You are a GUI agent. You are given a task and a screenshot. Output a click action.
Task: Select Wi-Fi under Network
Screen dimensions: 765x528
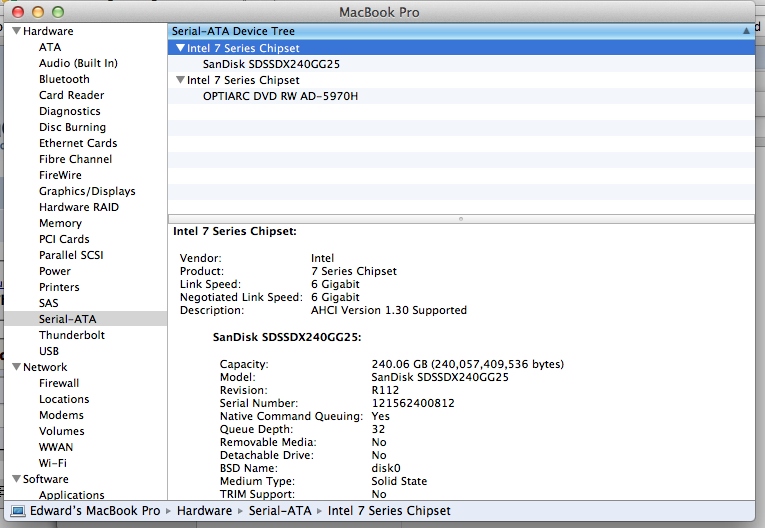52,463
